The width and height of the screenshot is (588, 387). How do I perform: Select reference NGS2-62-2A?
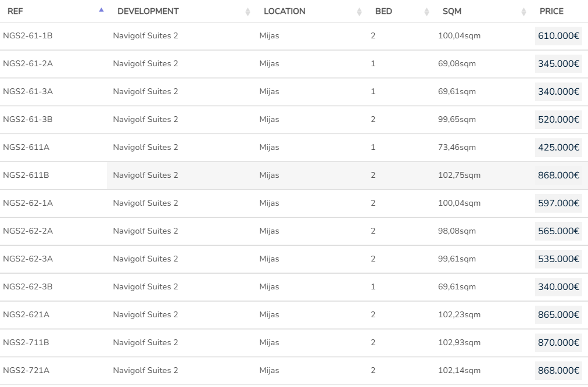pyautogui.click(x=28, y=231)
